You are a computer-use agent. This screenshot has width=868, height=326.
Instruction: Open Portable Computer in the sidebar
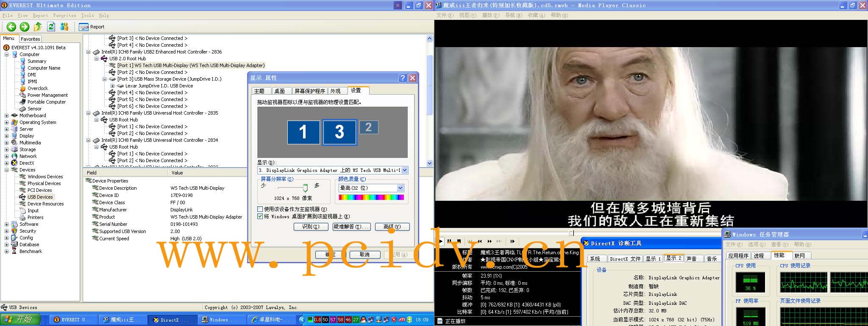42,102
